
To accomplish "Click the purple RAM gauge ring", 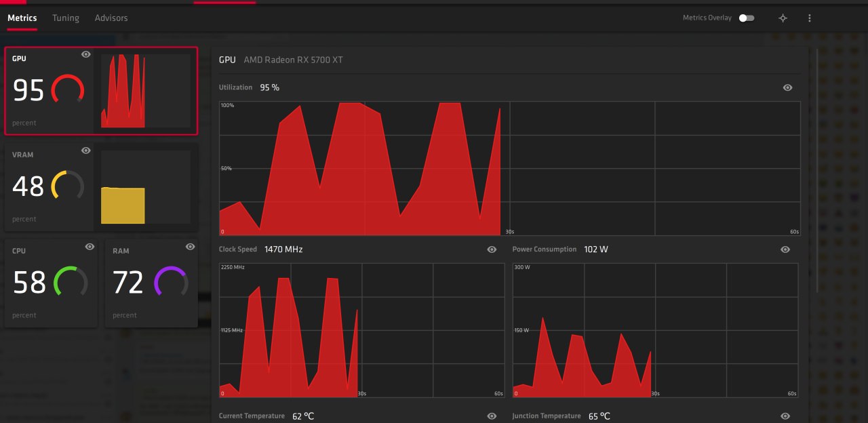I will (x=171, y=283).
